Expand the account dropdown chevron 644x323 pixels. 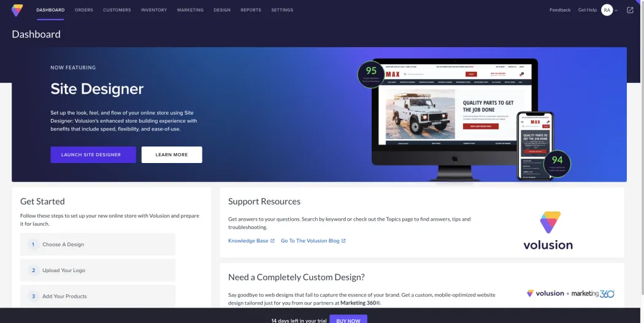coord(616,10)
